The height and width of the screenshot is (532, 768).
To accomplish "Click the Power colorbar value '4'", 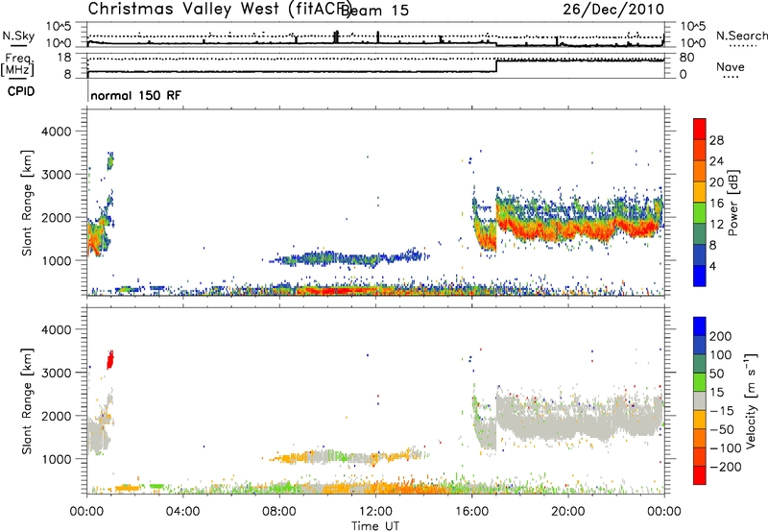I will coord(713,266).
